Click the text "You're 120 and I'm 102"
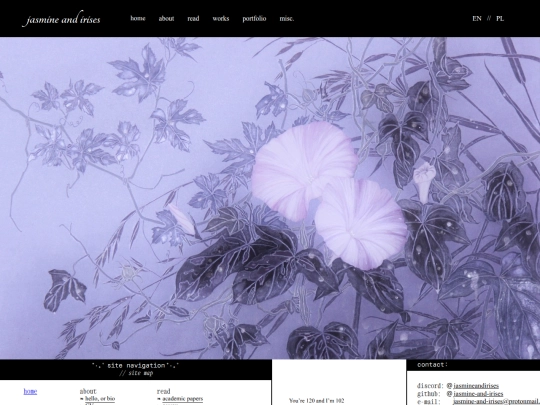 click(x=316, y=401)
